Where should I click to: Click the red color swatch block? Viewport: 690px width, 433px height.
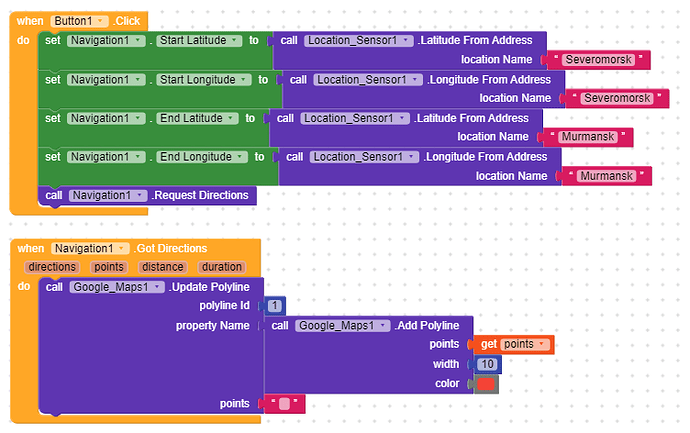(x=486, y=383)
